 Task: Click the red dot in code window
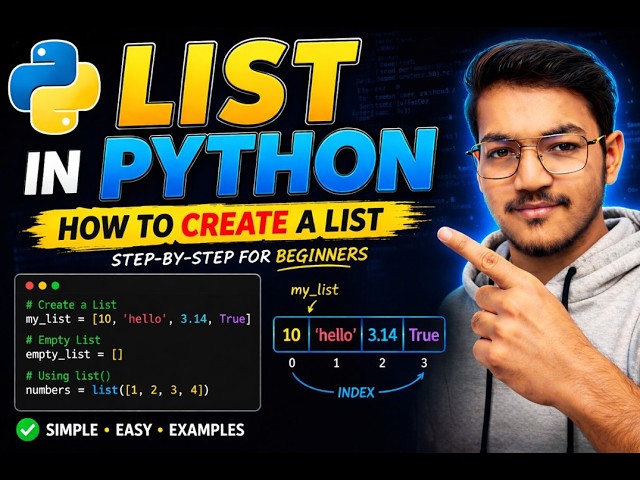pos(29,286)
